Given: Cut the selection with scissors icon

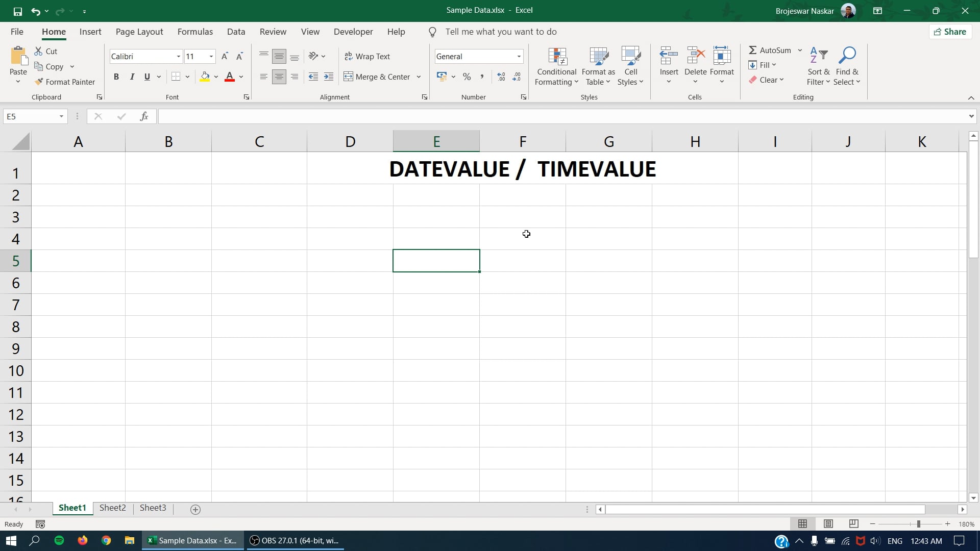Looking at the screenshot, I should pyautogui.click(x=39, y=51).
